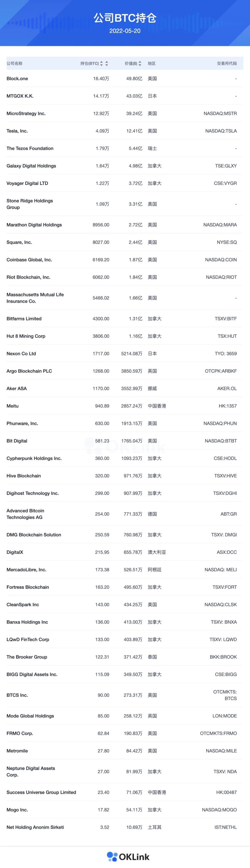Click the OKLink brand text in the footer
Viewport: 250px width, 868px height.
134,857
